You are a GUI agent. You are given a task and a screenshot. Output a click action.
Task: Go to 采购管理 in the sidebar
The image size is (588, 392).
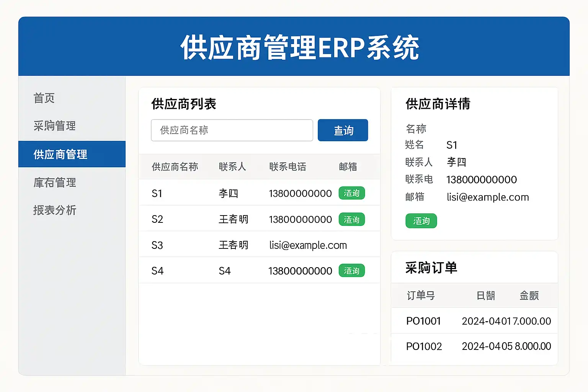pos(54,126)
